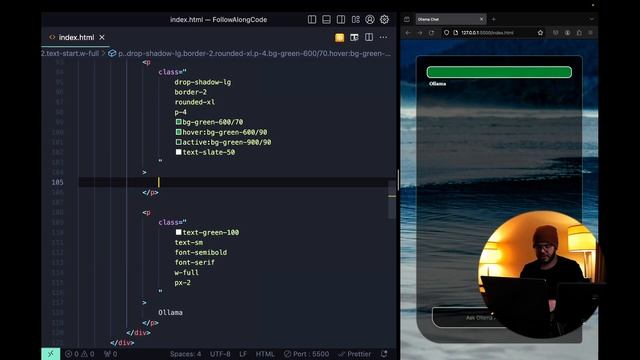
Task: Click line number 105 in gutter
Action: click(x=58, y=182)
